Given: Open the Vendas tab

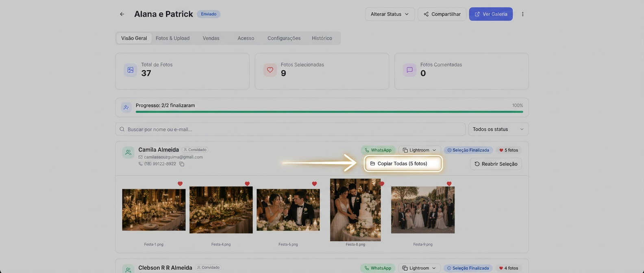Looking at the screenshot, I should [x=211, y=38].
